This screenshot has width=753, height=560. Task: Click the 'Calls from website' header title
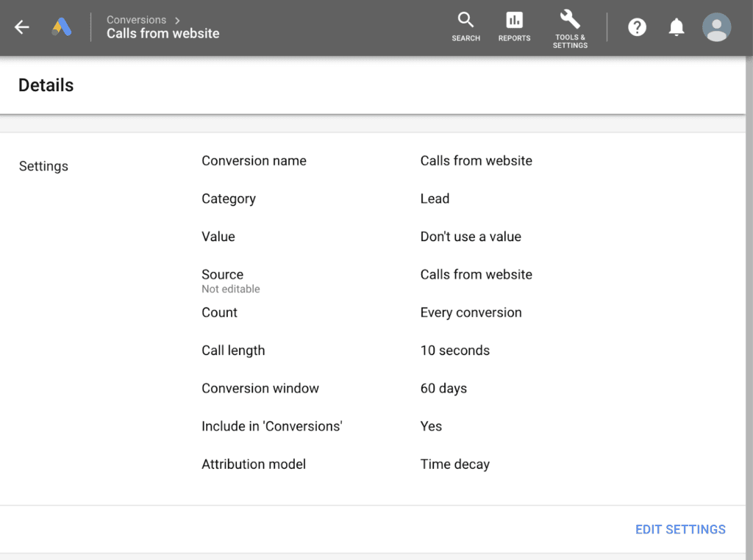[163, 34]
